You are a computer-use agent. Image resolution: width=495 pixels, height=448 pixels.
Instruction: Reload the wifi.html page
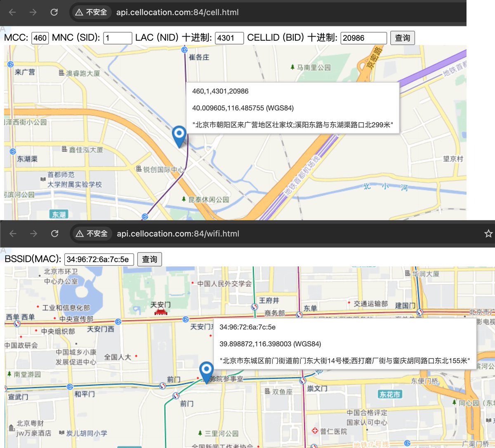[54, 234]
